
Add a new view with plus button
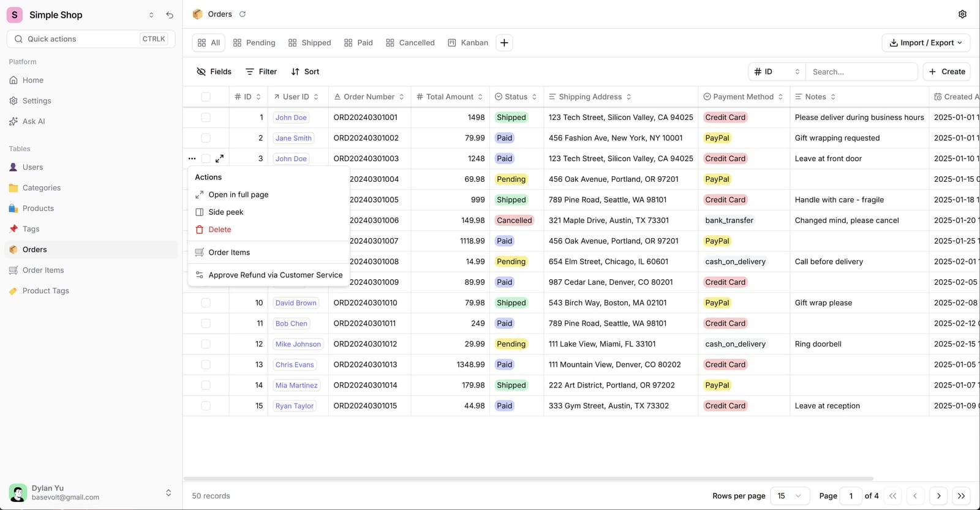[504, 43]
